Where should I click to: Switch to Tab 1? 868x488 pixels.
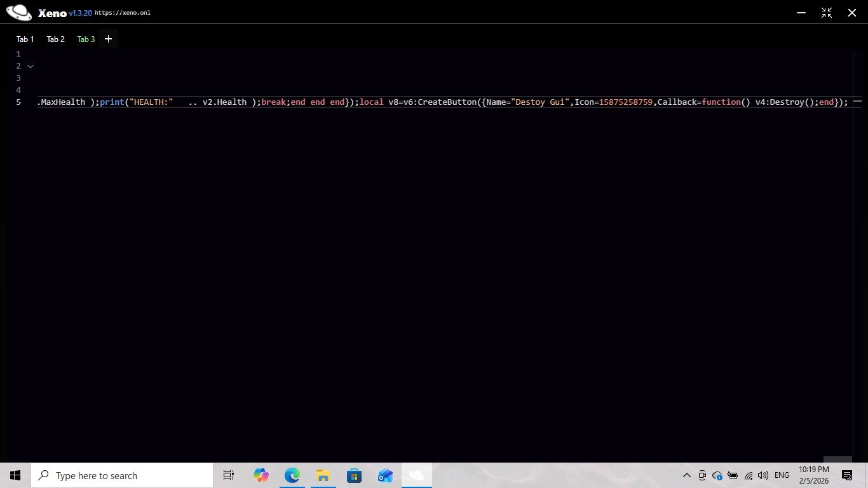point(25,39)
